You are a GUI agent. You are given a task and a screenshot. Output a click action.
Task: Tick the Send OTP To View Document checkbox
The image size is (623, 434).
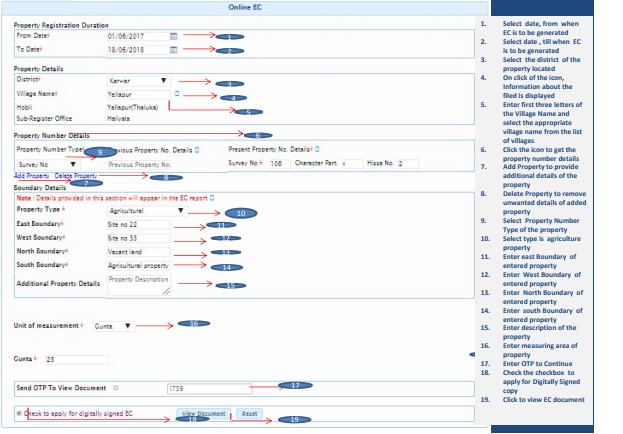coord(116,387)
